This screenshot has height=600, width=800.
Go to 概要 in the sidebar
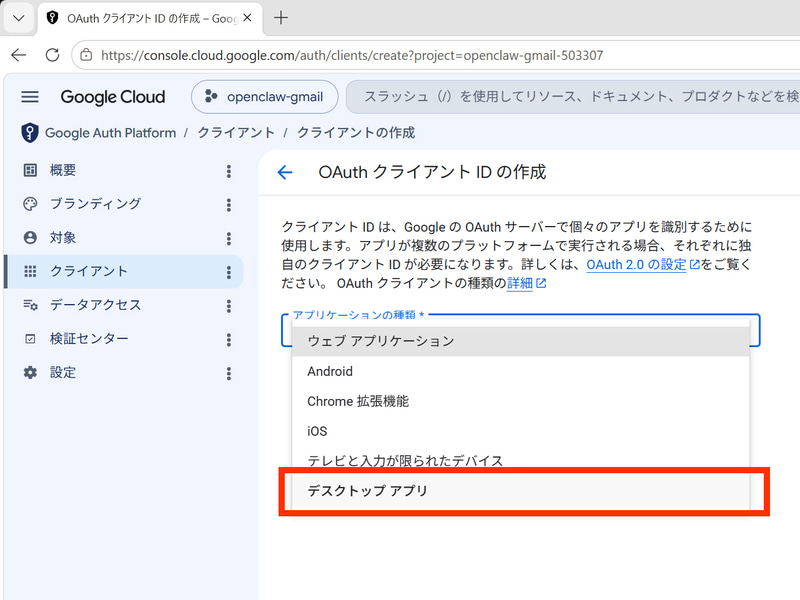click(x=63, y=170)
